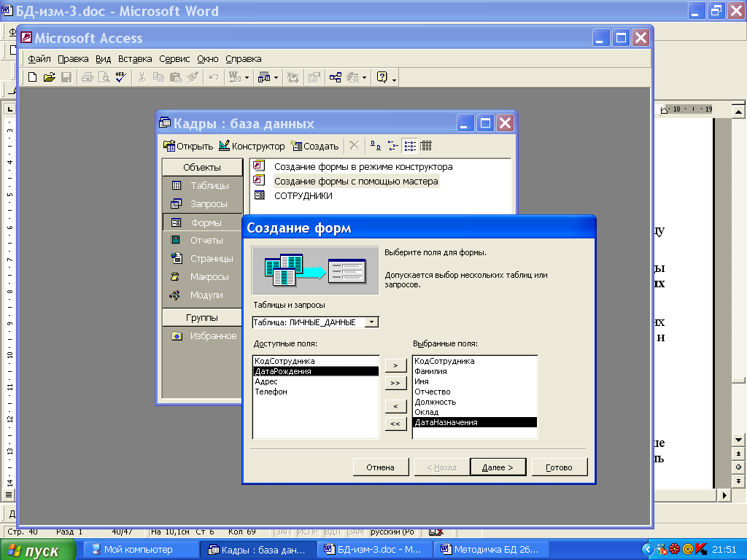Image resolution: width=747 pixels, height=560 pixels.
Task: Select Отчеты in Objects pane
Action: 203,241
